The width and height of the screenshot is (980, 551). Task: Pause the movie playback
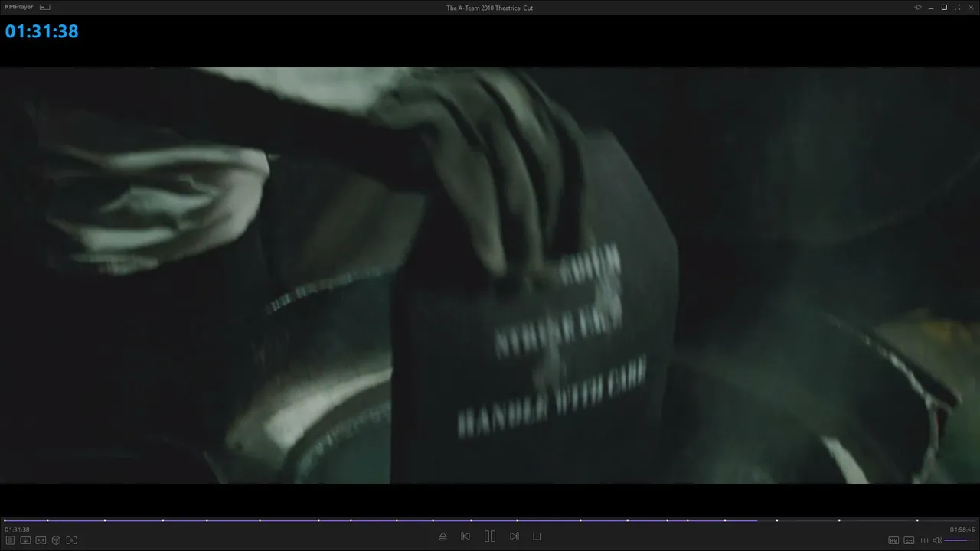click(490, 536)
